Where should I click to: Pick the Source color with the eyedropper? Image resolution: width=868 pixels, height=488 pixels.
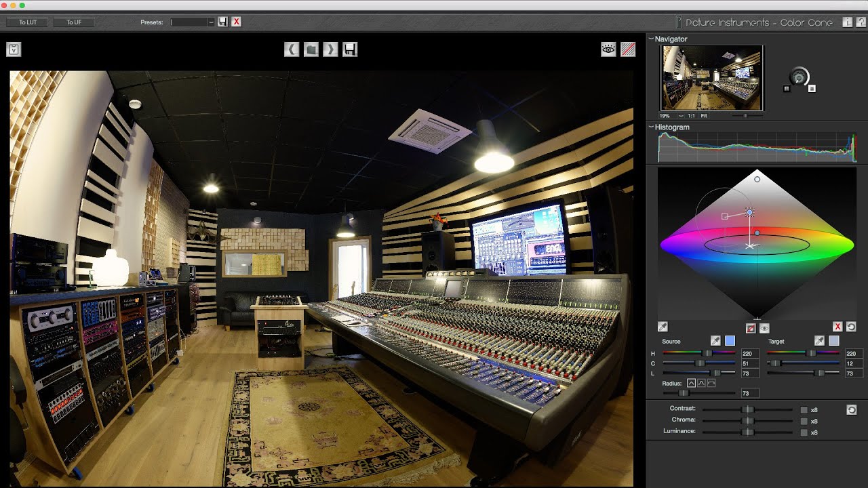click(x=715, y=341)
